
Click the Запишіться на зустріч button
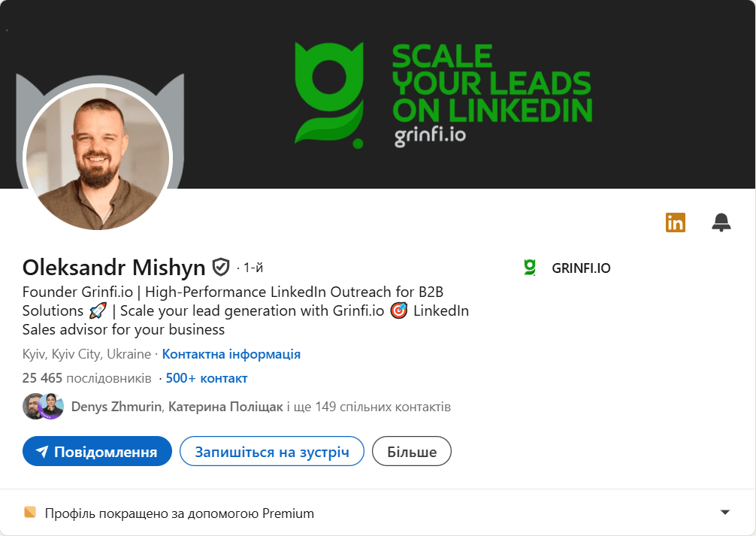(x=272, y=452)
